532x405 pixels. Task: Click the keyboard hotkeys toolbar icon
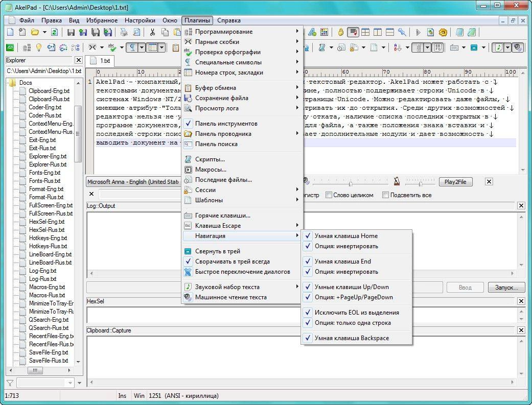pos(454,47)
